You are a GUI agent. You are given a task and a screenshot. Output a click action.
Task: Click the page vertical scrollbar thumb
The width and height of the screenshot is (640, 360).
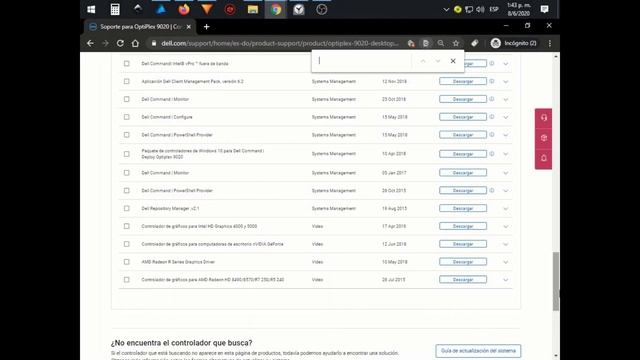point(556,281)
